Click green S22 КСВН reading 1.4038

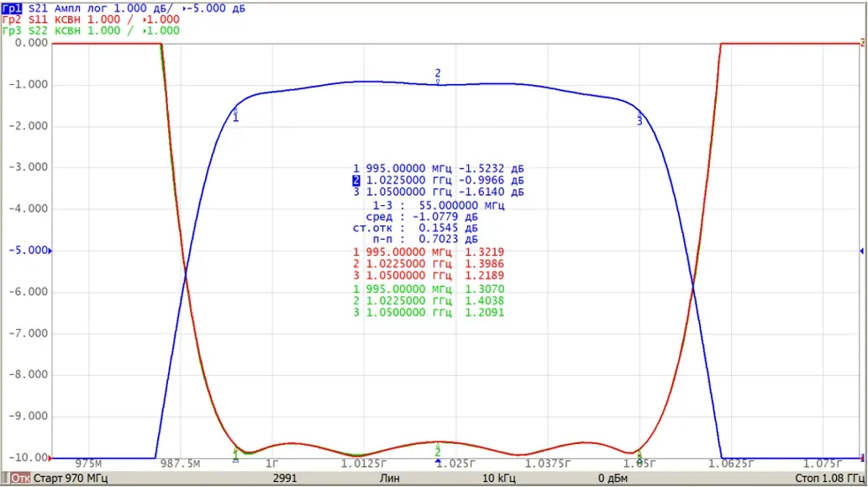tap(484, 301)
